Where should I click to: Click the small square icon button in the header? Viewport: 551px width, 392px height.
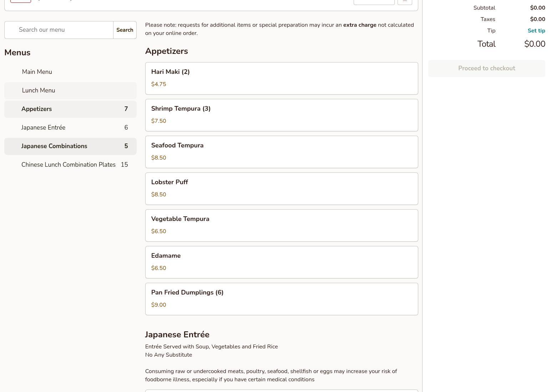coord(405,1)
